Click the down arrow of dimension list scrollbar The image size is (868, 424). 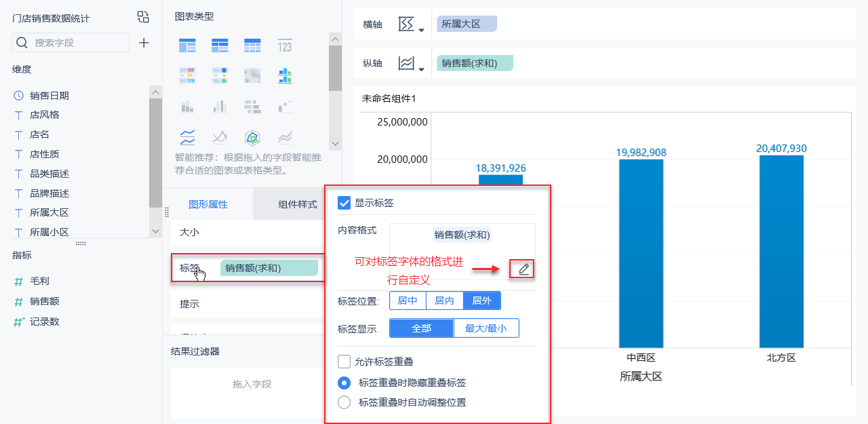click(x=155, y=231)
